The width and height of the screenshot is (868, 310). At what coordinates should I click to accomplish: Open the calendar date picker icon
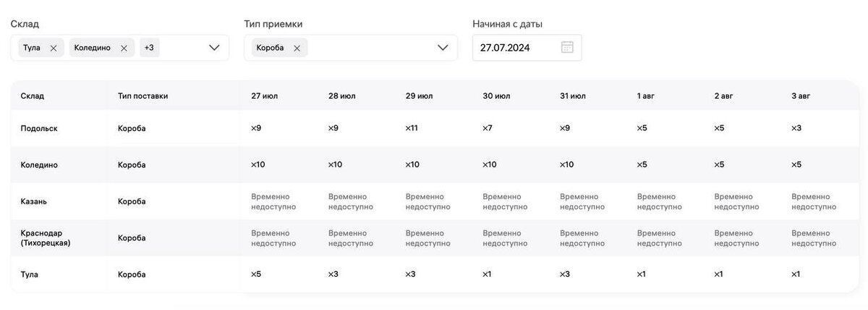[x=567, y=48]
